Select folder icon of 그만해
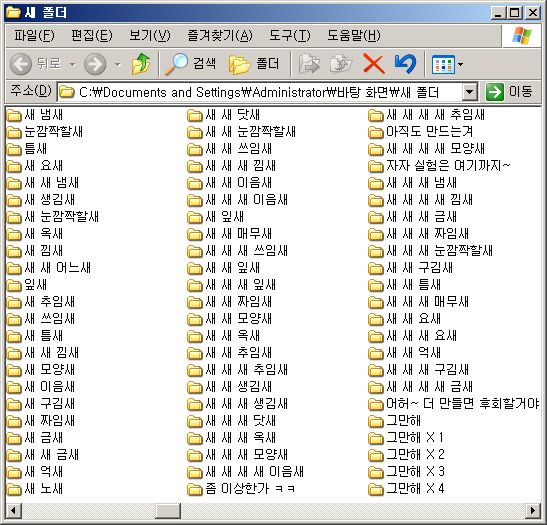 [x=376, y=421]
